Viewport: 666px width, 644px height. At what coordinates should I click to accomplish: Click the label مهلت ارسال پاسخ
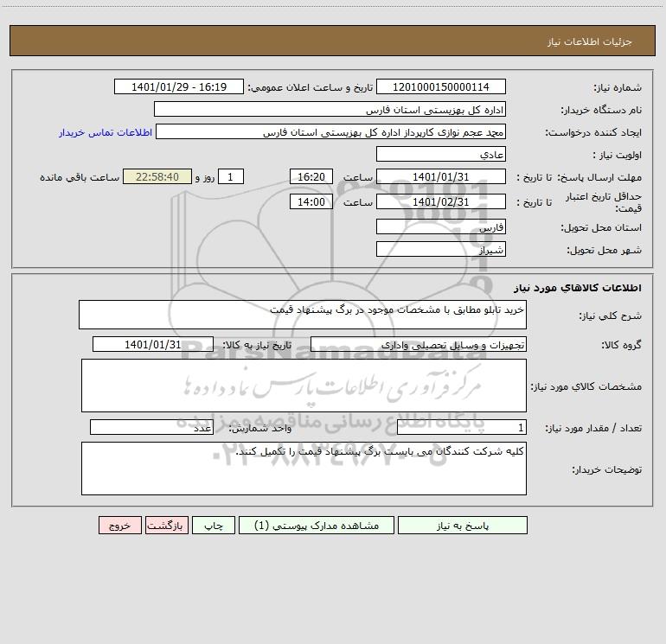(x=599, y=177)
